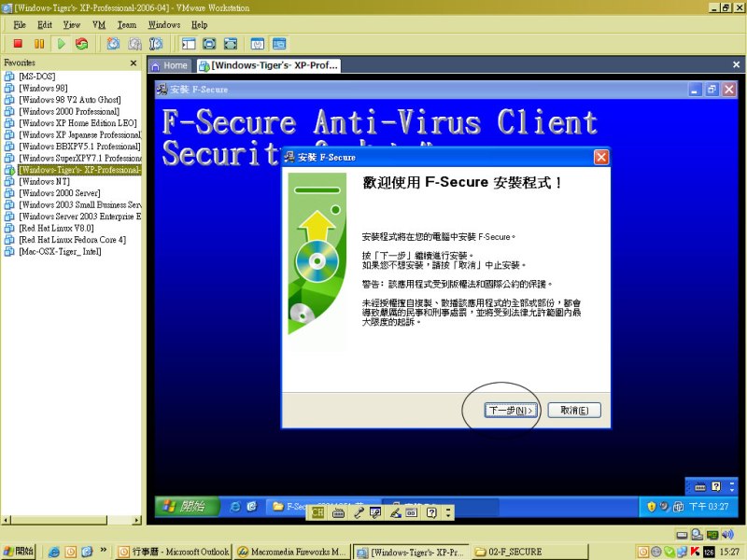The width and height of the screenshot is (747, 560).
Task: Open the 02-F_SECURE folder taskbar button
Action: (529, 552)
